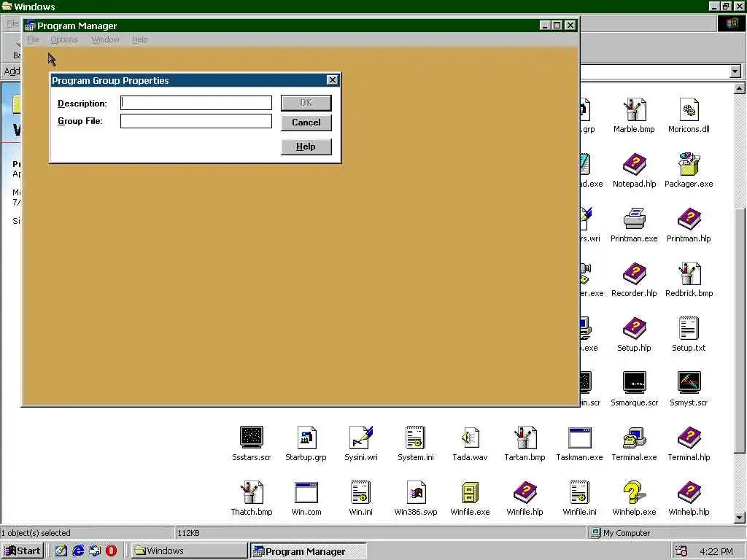Click Explorer scrollbar up arrow

click(740, 88)
